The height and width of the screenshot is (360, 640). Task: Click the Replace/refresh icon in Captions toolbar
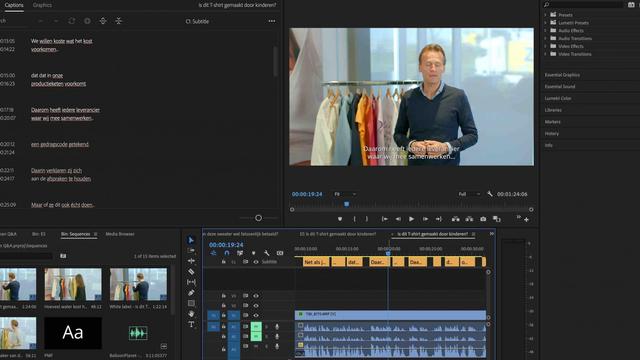coord(71,21)
